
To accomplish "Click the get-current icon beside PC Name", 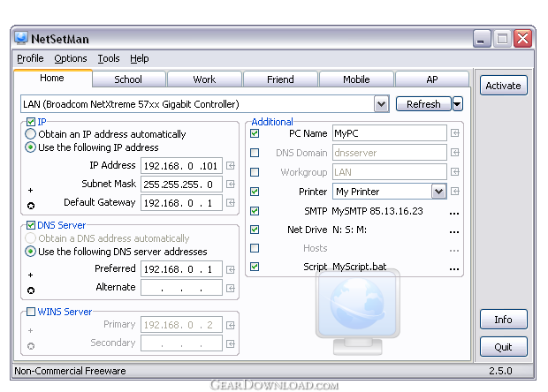I will [454, 133].
